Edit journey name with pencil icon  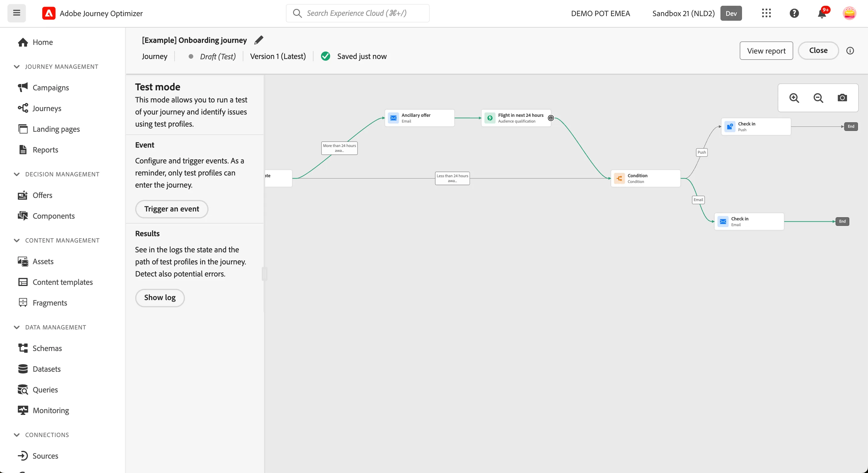pos(259,40)
